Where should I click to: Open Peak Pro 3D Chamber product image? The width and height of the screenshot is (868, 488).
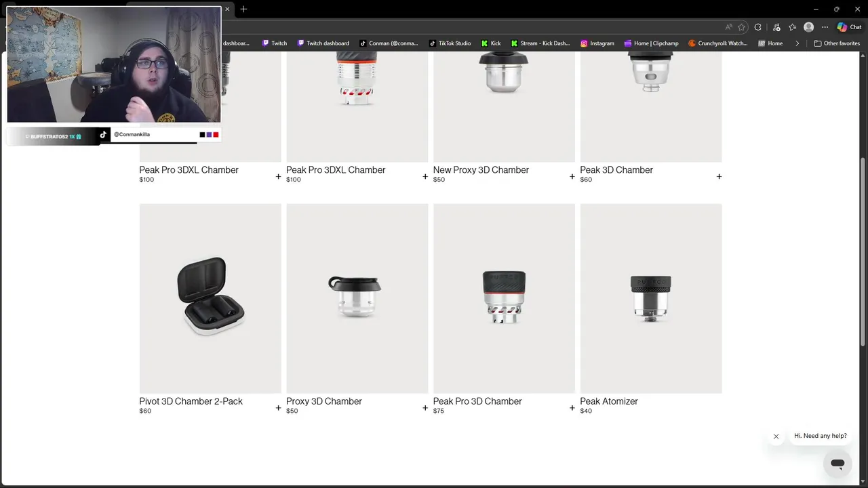pyautogui.click(x=504, y=298)
